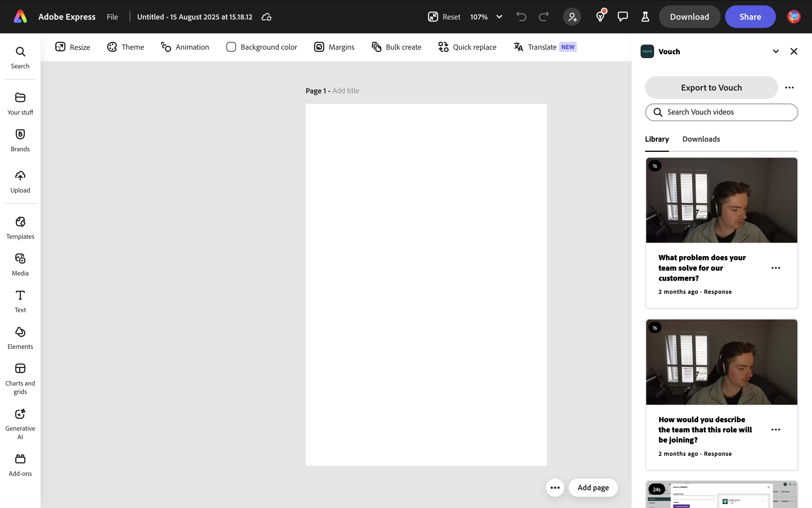Open the Templates panel
Image resolution: width=812 pixels, height=508 pixels.
coord(20,228)
